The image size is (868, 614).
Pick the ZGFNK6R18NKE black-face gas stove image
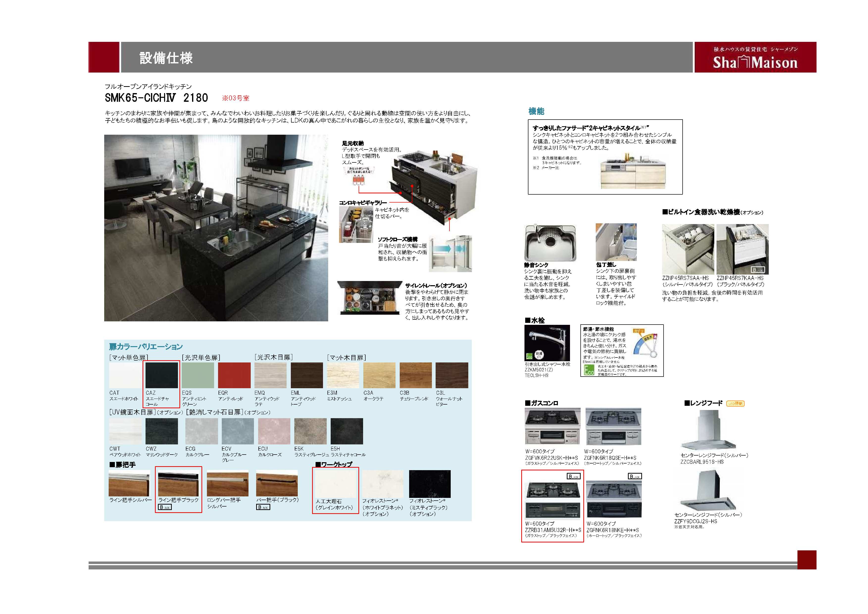614,499
